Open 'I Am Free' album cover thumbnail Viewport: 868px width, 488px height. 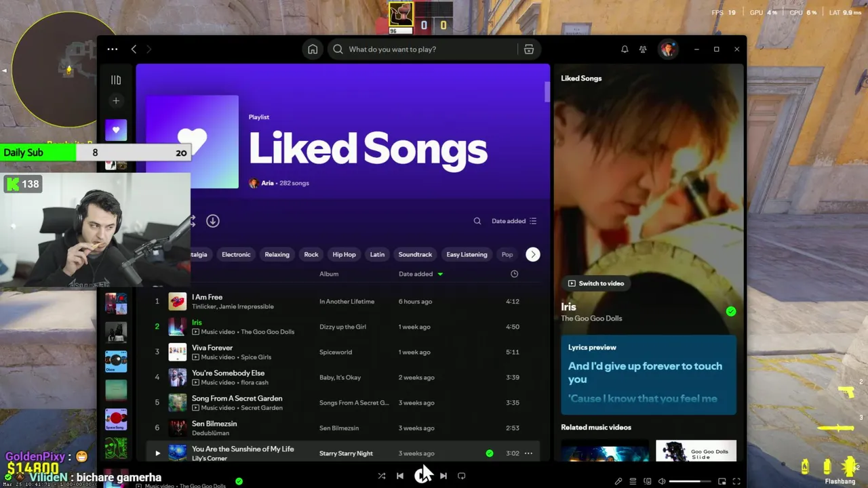click(x=178, y=302)
